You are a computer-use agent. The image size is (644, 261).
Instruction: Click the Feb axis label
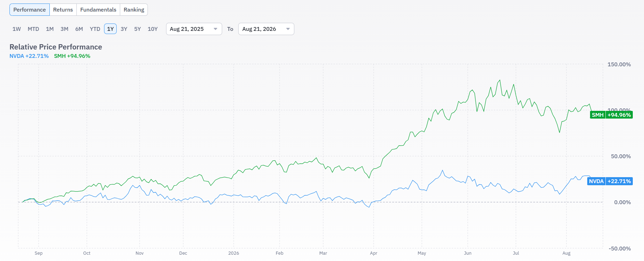280,253
